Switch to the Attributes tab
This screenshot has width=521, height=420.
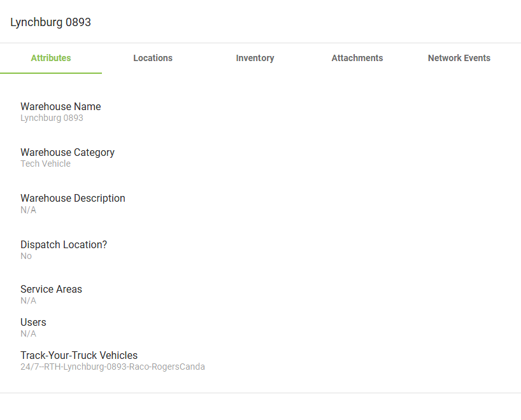pyautogui.click(x=51, y=58)
